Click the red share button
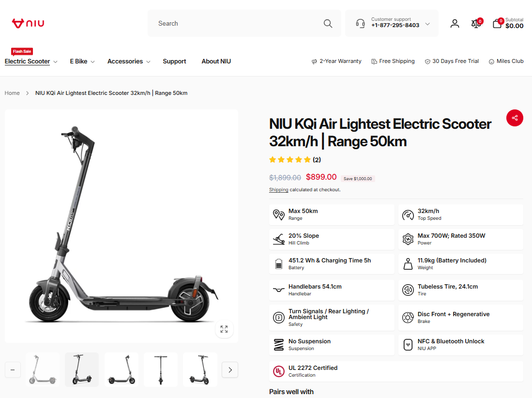The image size is (532, 398). (515, 118)
